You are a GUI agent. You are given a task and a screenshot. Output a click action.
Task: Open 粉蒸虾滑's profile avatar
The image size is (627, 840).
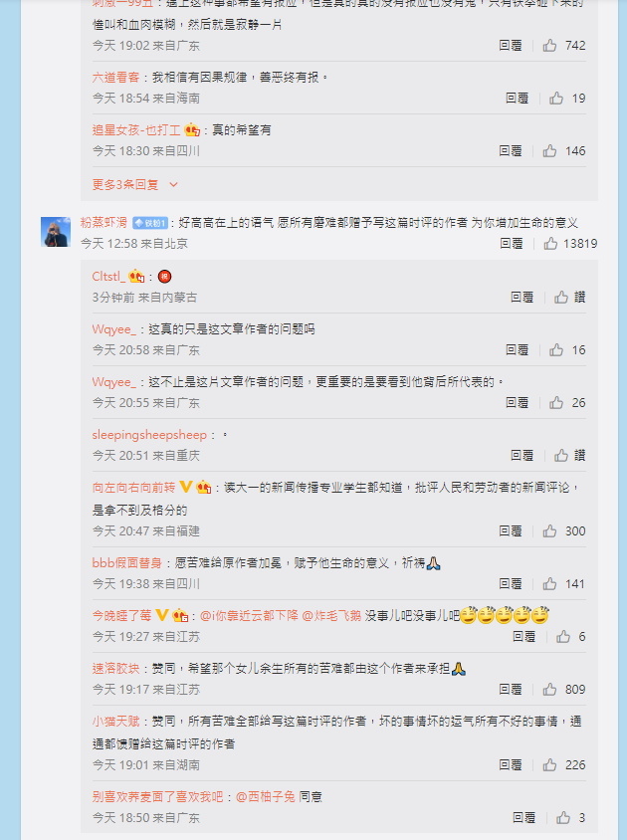click(56, 232)
